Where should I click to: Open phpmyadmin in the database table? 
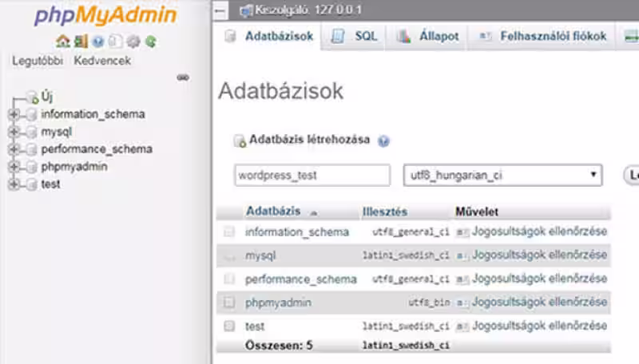(278, 303)
